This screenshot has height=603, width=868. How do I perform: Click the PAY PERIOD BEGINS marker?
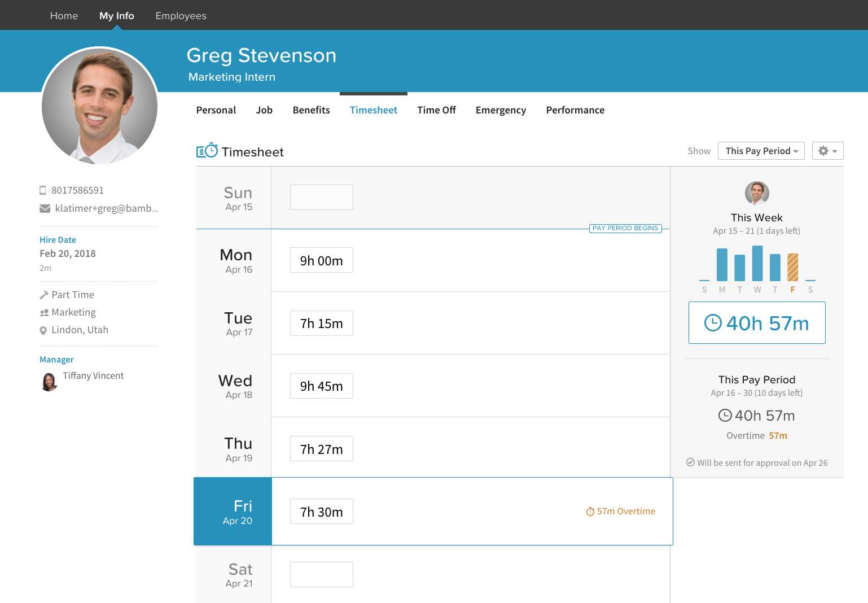coord(625,228)
